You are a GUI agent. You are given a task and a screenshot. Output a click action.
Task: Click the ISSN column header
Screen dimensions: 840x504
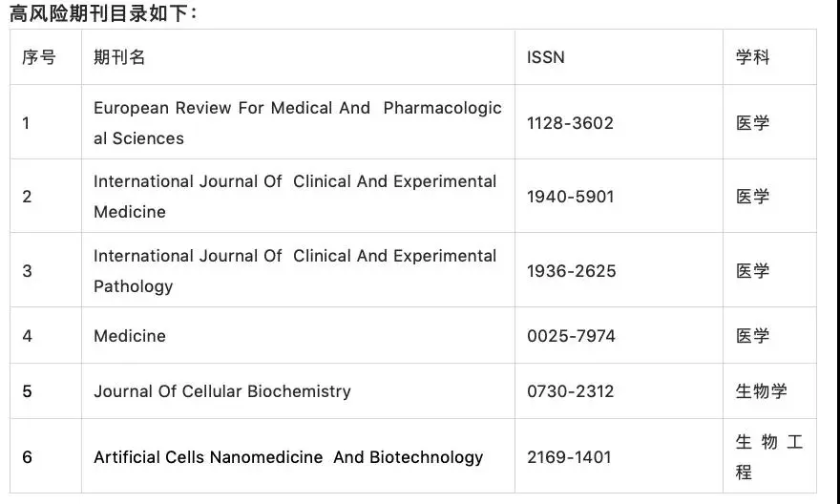[546, 57]
